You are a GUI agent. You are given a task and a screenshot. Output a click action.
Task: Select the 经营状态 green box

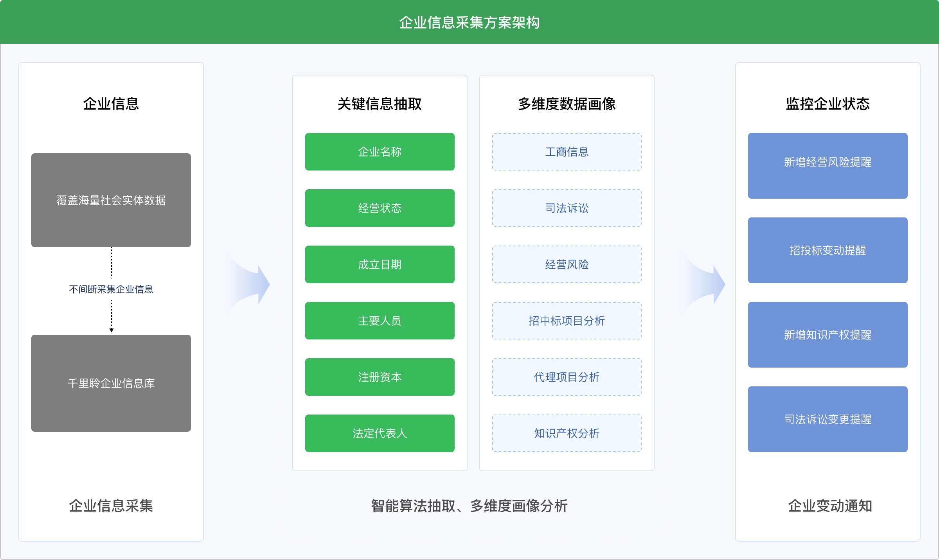click(380, 208)
